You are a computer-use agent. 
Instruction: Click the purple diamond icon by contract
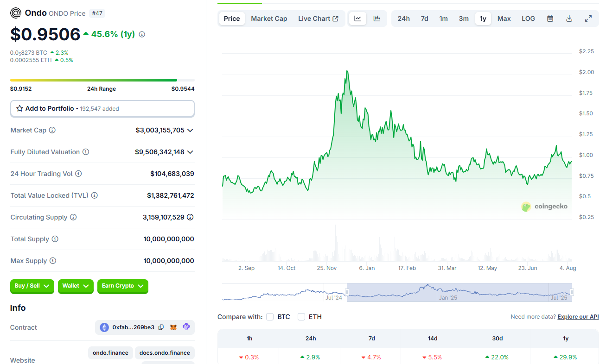coord(186,327)
